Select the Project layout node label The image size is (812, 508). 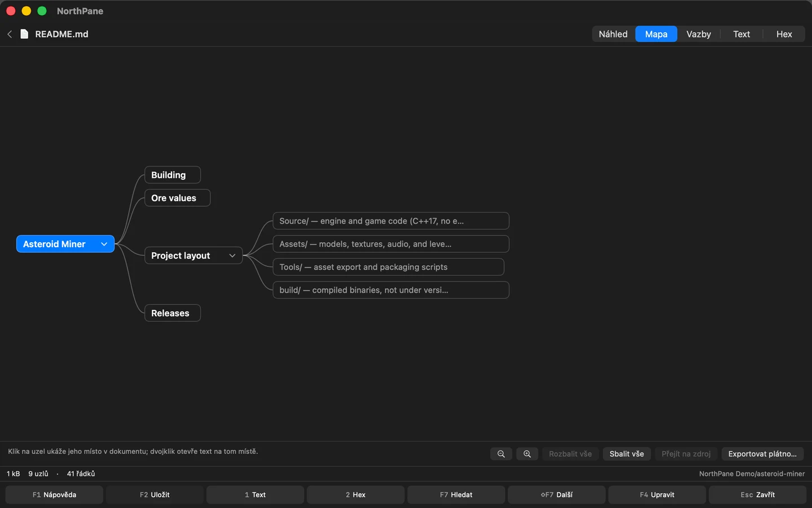pos(180,256)
